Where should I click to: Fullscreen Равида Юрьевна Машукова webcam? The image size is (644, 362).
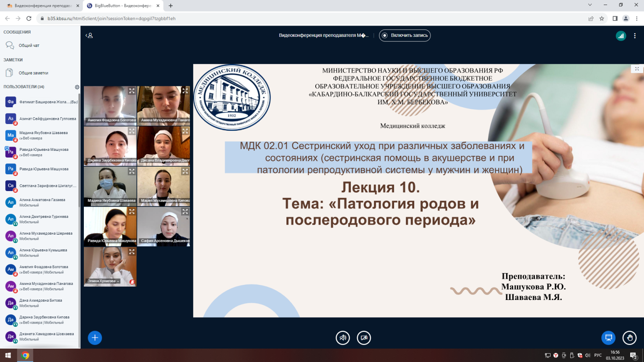click(x=132, y=212)
